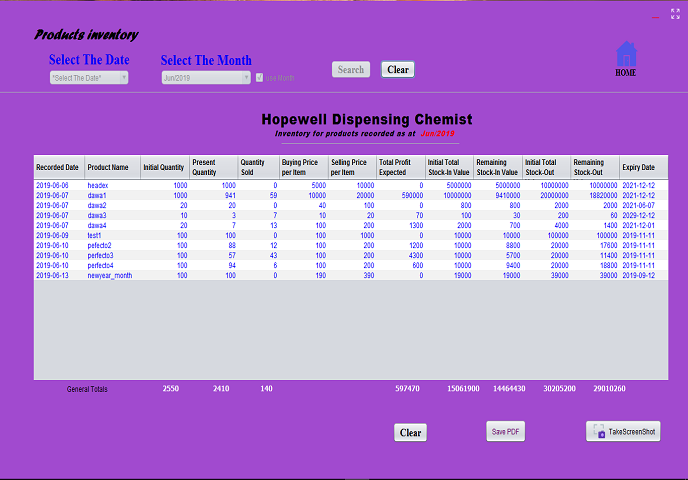The image size is (688, 480).
Task: Select the newyear_month product row
Action: click(108, 275)
